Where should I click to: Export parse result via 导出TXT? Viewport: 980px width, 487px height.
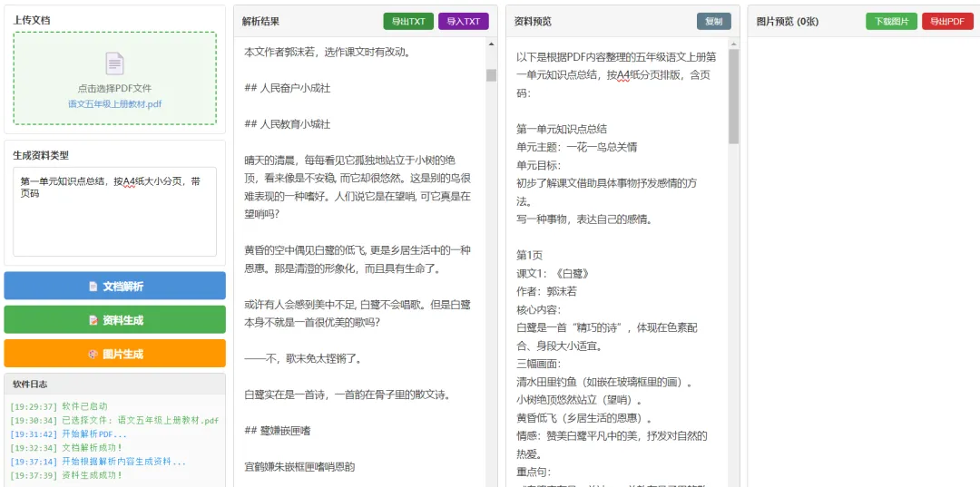408,21
